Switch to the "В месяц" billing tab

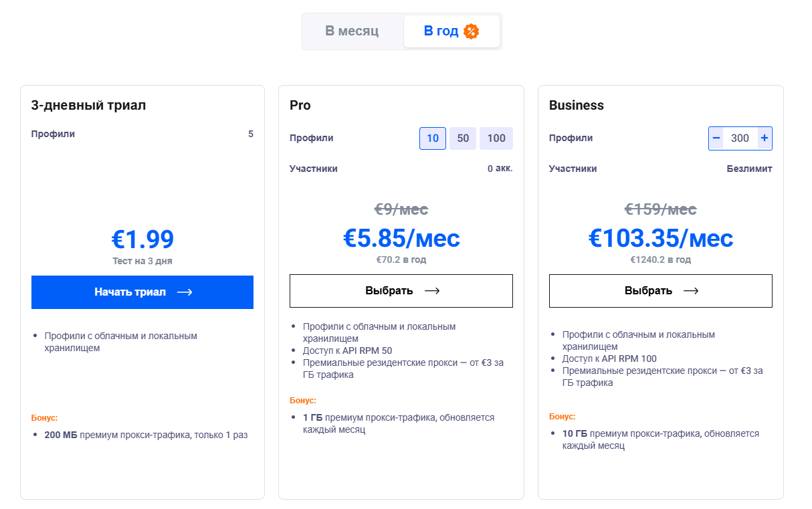[352, 31]
